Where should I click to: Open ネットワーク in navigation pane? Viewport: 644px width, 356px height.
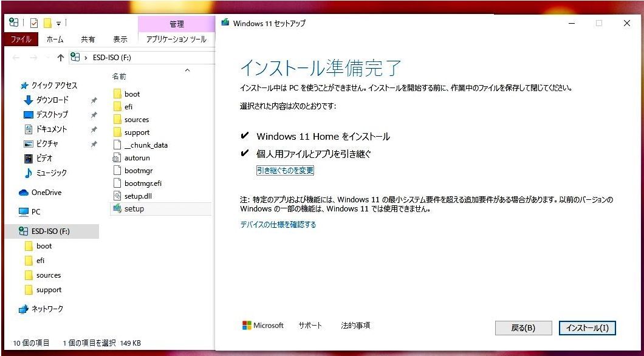pos(41,309)
